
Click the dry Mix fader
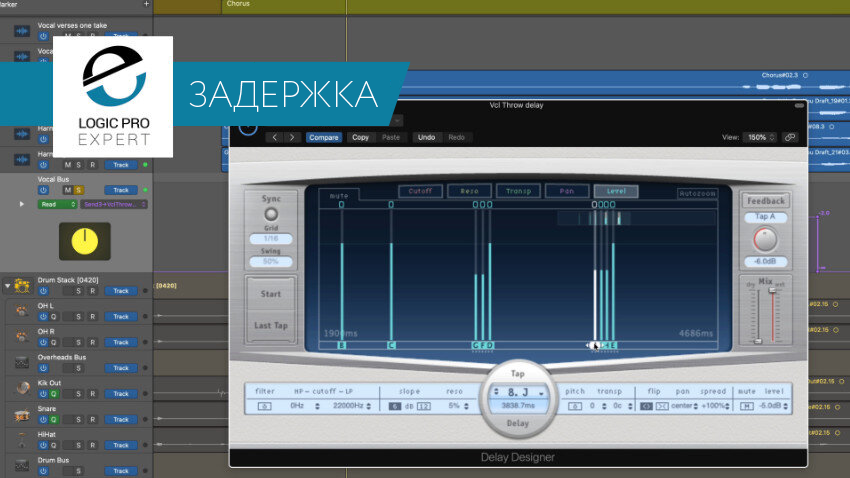tap(758, 341)
